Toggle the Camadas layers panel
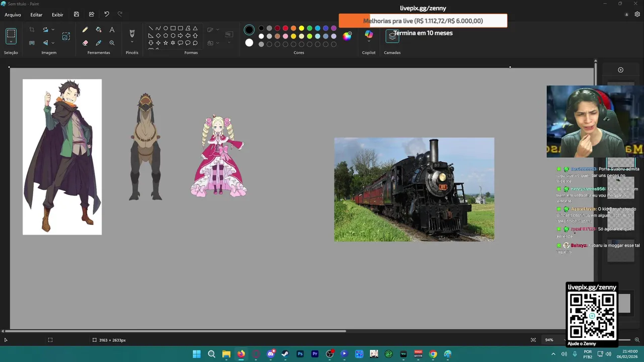 [392, 36]
